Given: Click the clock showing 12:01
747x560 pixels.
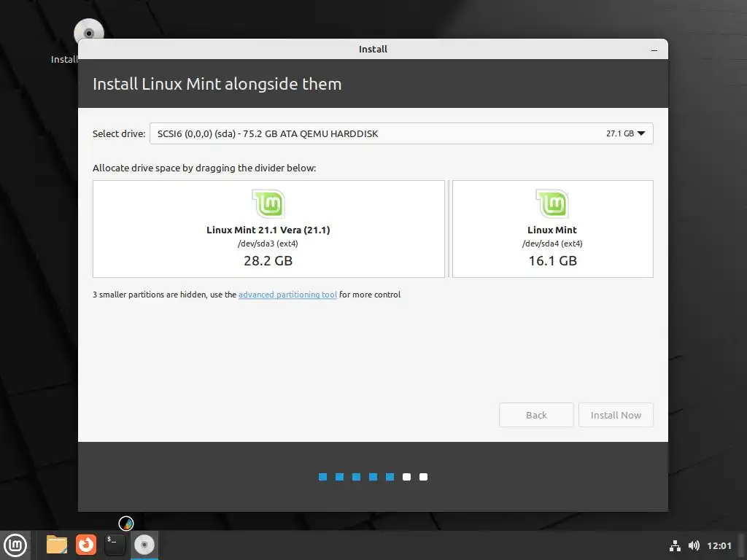Looking at the screenshot, I should coord(719,545).
